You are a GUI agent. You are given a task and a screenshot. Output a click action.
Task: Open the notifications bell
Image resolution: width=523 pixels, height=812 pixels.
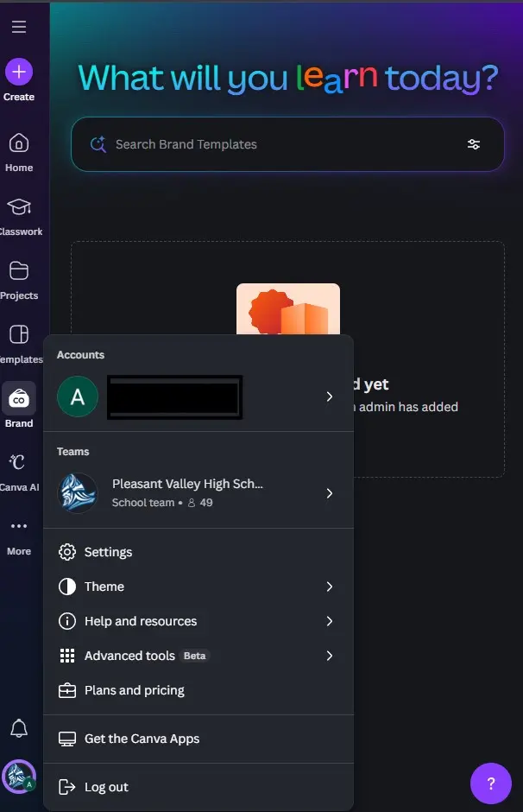[x=19, y=728]
